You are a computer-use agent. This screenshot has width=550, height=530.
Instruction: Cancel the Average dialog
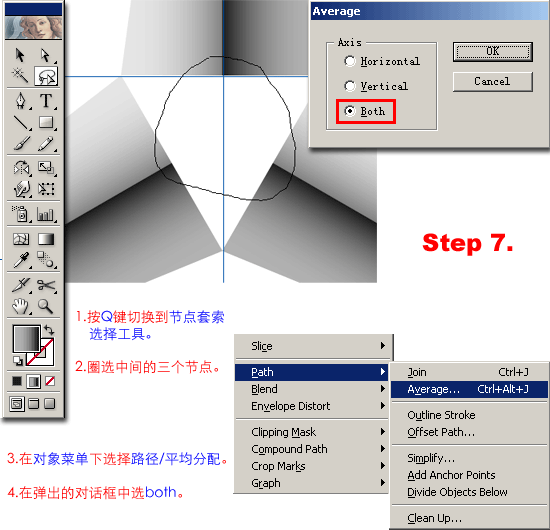[x=492, y=81]
